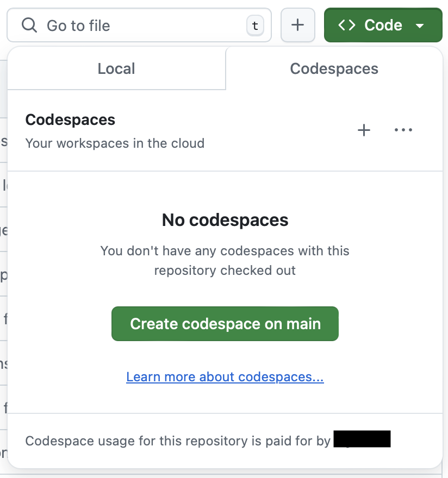The width and height of the screenshot is (448, 478).
Task: Create a codespace using the header plus icon
Action: point(364,130)
